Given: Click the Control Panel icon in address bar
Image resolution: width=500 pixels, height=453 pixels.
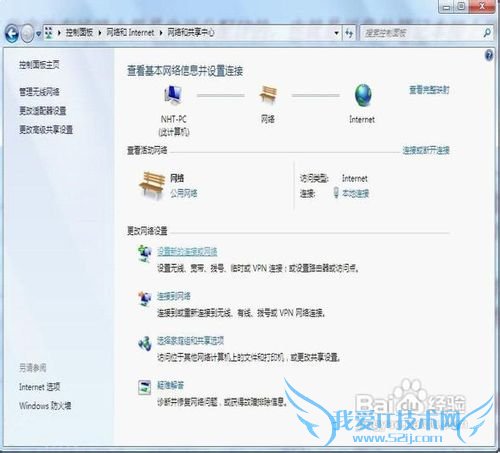Looking at the screenshot, I should pos(49,32).
